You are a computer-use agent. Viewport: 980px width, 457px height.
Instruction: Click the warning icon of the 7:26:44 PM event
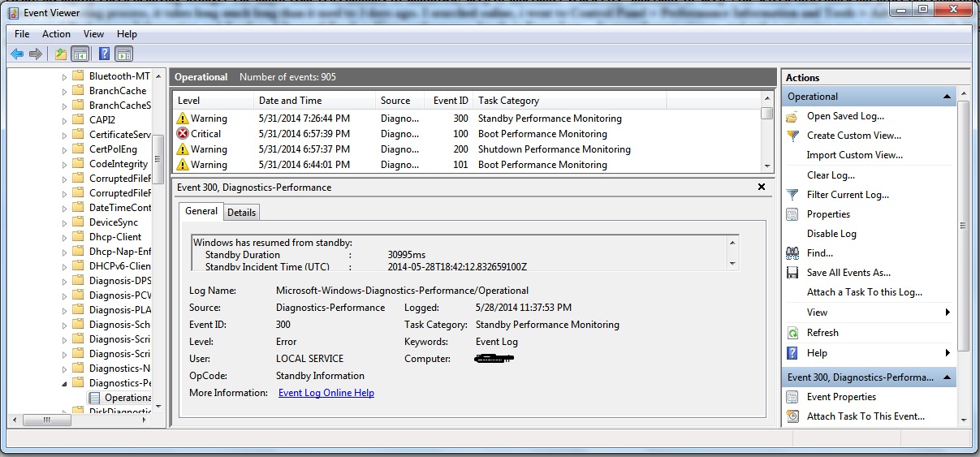[183, 119]
